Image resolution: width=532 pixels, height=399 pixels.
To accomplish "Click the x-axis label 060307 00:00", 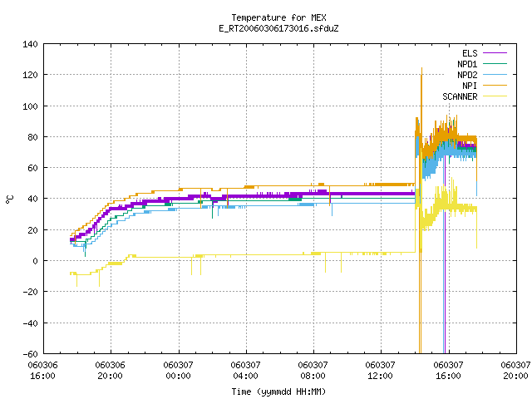I will coord(178,371).
